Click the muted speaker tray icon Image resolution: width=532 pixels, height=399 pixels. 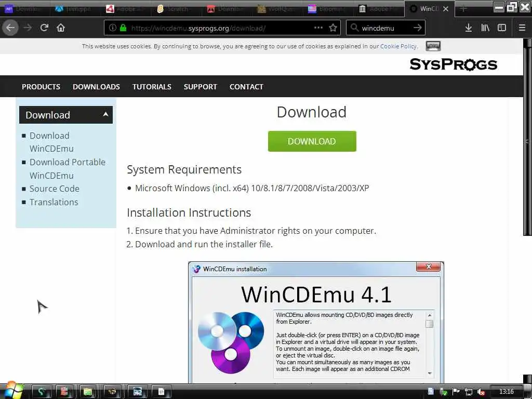pos(481,392)
